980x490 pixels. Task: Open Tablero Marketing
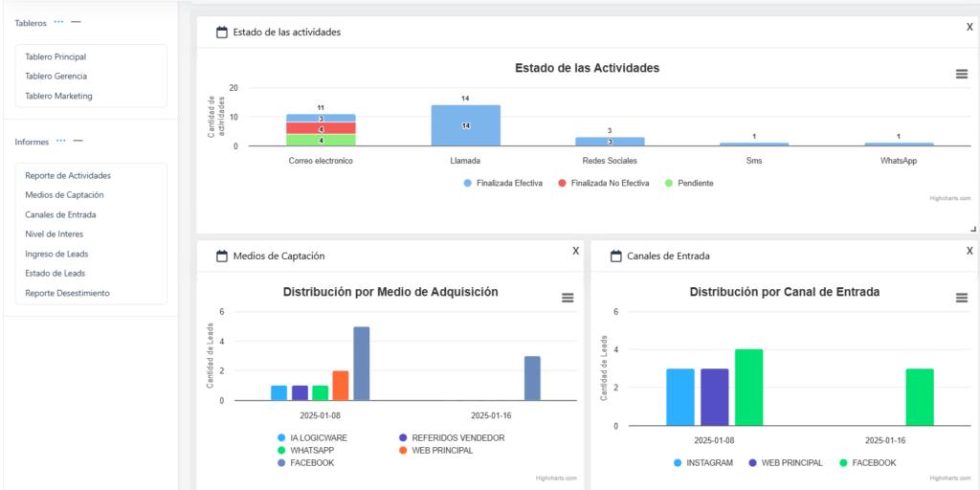pyautogui.click(x=58, y=97)
